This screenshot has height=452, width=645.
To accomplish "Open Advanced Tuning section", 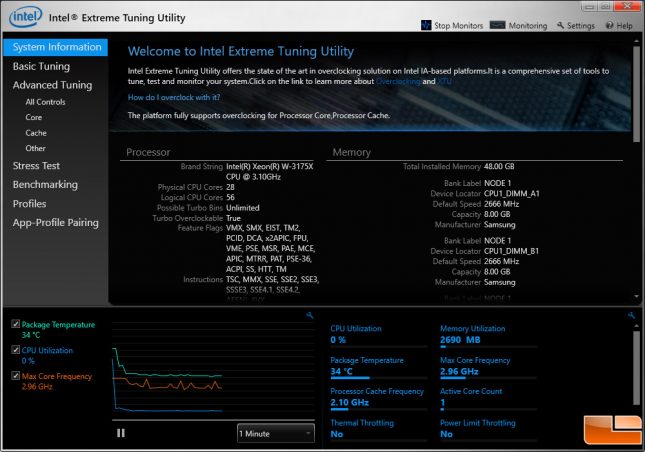I will [x=52, y=85].
